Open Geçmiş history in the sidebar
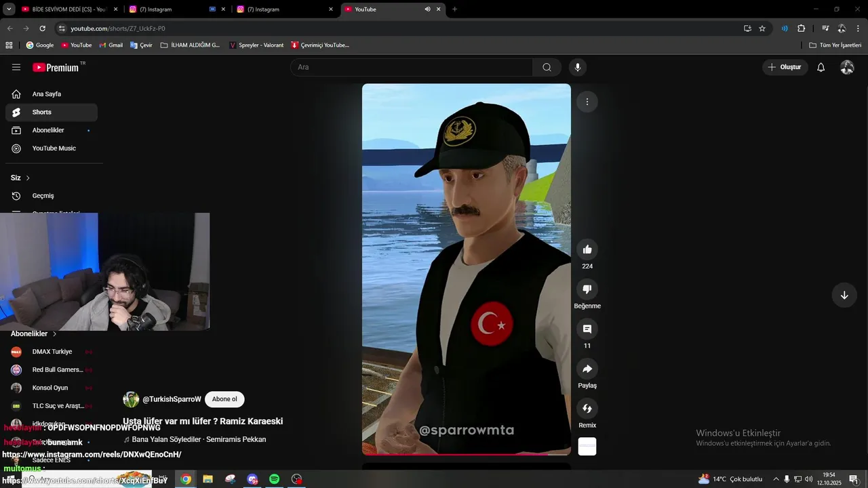Image resolution: width=868 pixels, height=488 pixels. click(x=52, y=196)
